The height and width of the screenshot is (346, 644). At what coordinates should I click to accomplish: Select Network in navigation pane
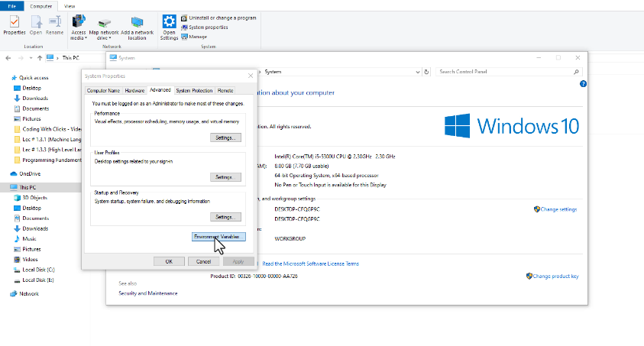click(x=29, y=293)
